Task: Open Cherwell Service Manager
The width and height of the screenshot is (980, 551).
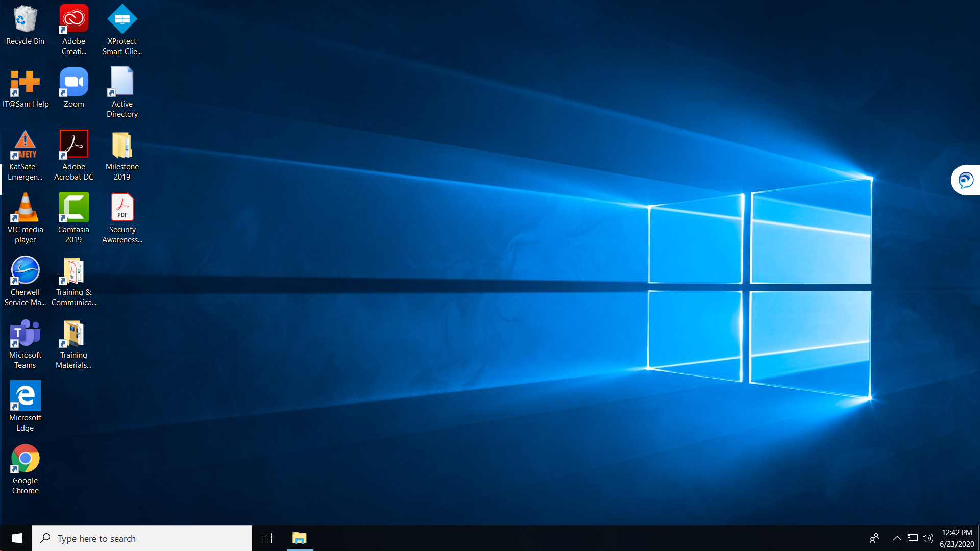Action: tap(25, 270)
